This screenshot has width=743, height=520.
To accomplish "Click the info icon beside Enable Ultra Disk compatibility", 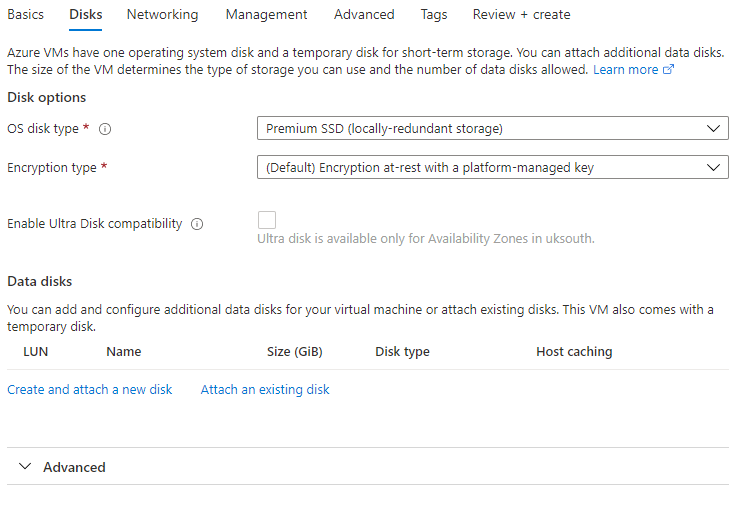I will 197,224.
